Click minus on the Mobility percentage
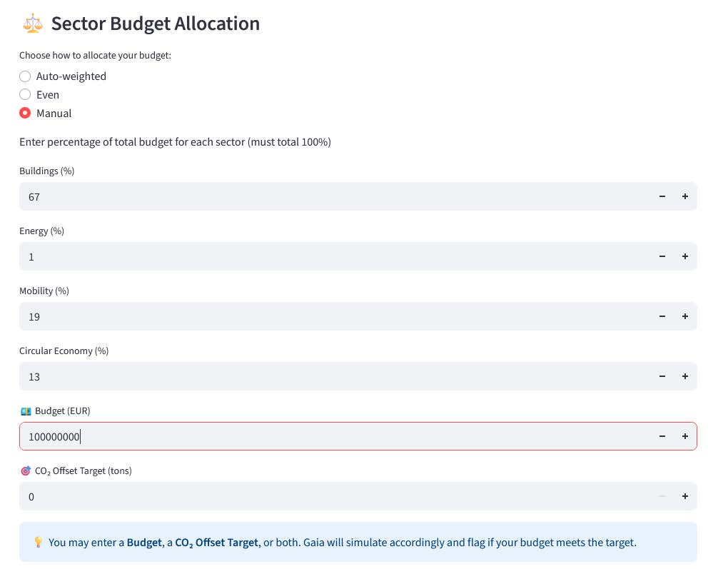This screenshot has width=728, height=569. (x=662, y=316)
